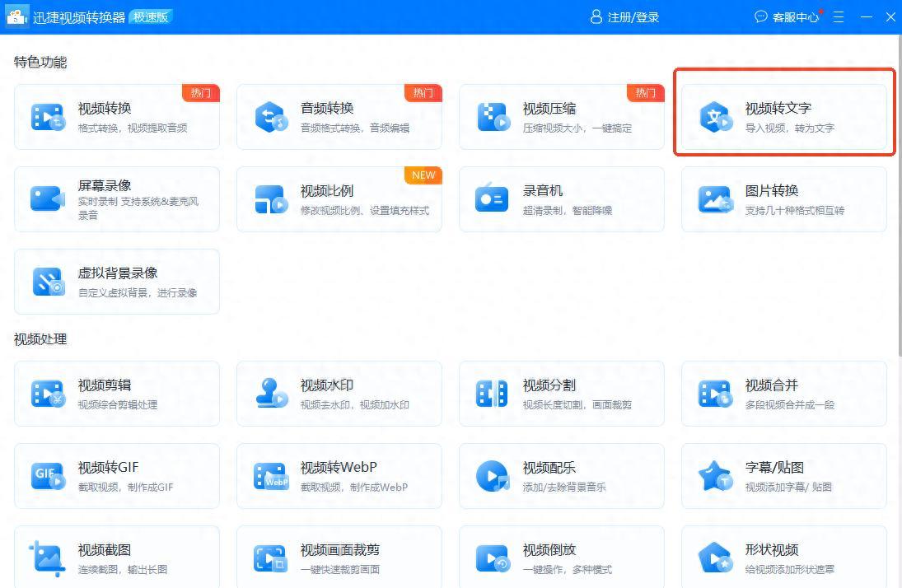This screenshot has width=902, height=588.
Task: Choose the 视频比例 aspect ratio card
Action: [339, 199]
